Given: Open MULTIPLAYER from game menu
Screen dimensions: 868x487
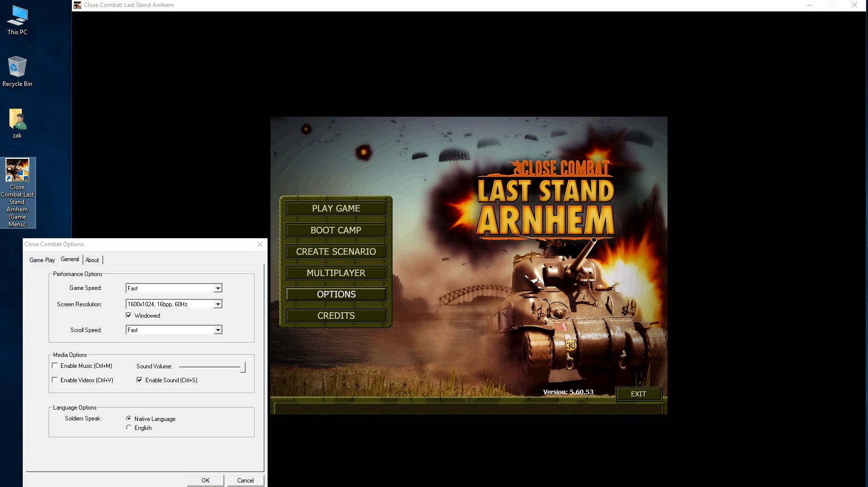Looking at the screenshot, I should point(336,273).
